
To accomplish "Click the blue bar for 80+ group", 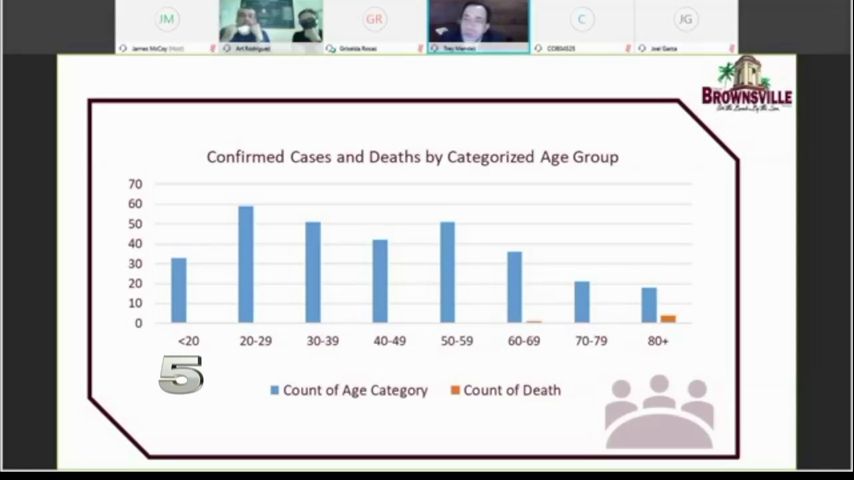I will [649, 305].
